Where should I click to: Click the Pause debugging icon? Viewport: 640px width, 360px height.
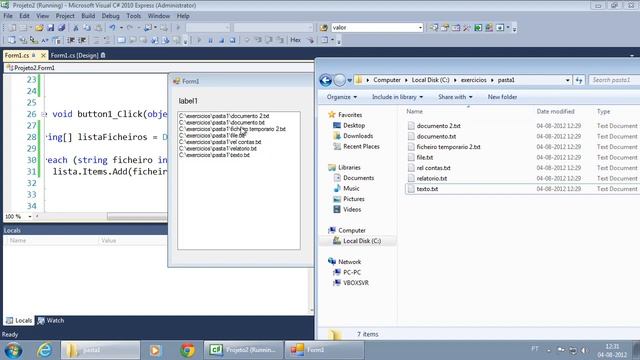[211, 40]
